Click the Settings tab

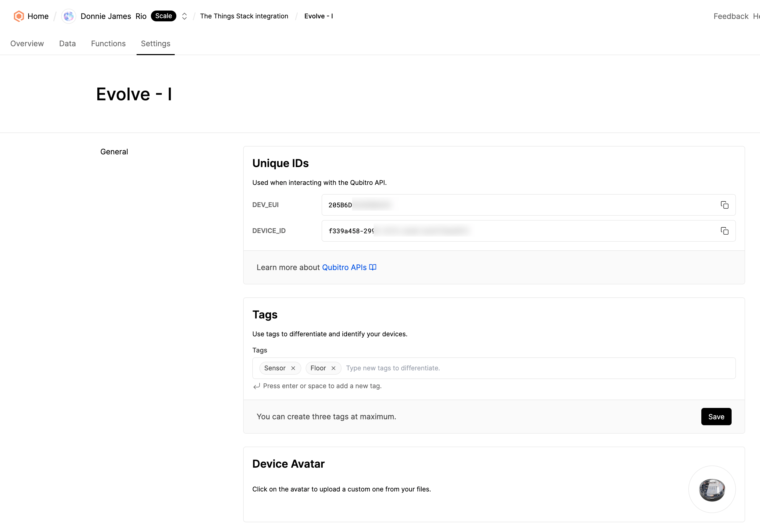coord(155,43)
